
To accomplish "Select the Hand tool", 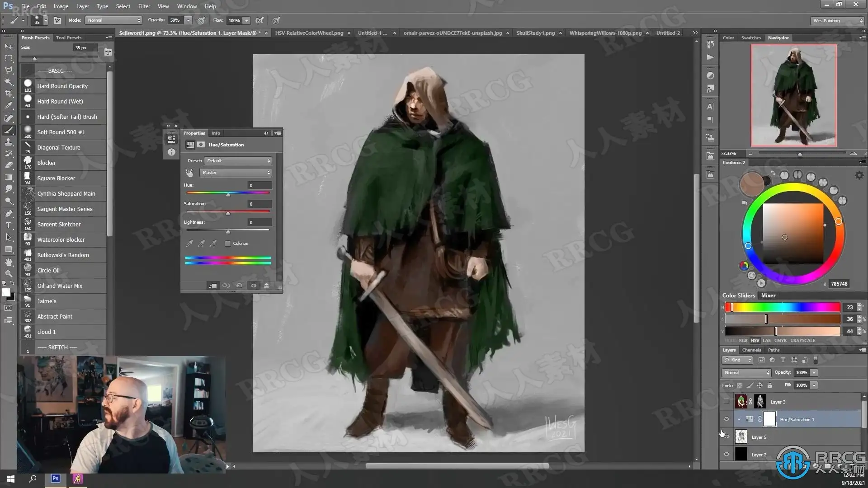I will click(9, 262).
